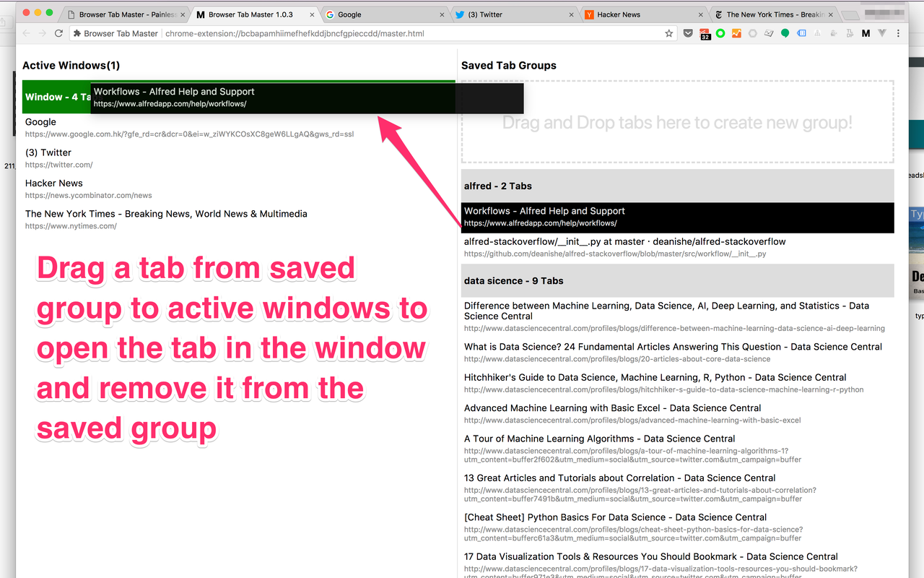This screenshot has width=924, height=578.
Task: Select the Browser Tab Master 1.0.3 tab
Action: pyautogui.click(x=253, y=14)
